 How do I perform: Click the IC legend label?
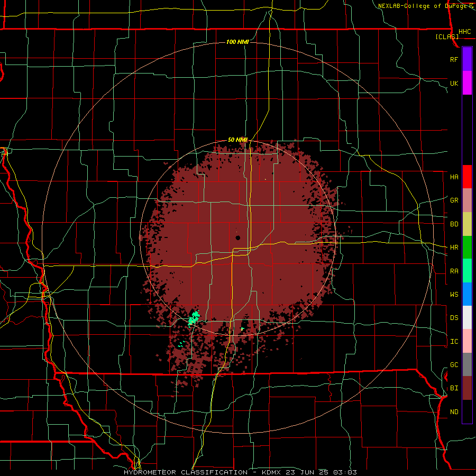click(454, 342)
